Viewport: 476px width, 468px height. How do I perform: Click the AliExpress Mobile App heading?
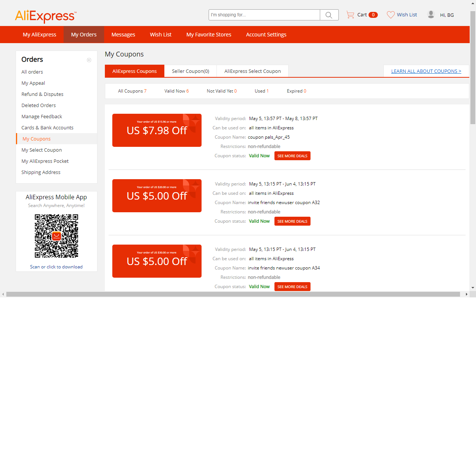click(x=56, y=197)
